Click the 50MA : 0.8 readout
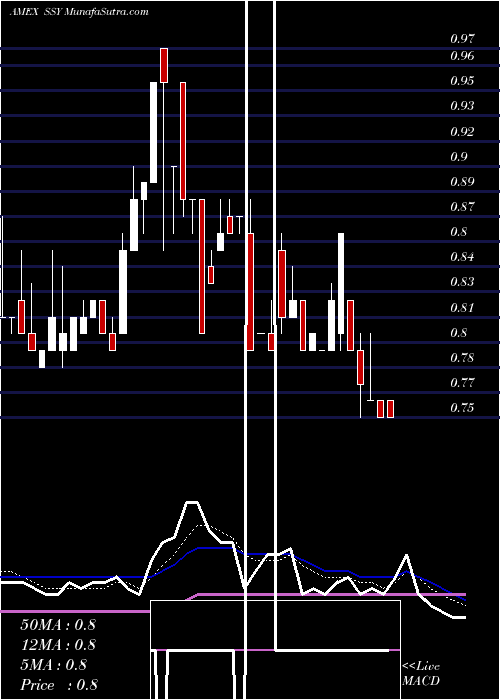The height and width of the screenshot is (700, 500). coord(58,625)
